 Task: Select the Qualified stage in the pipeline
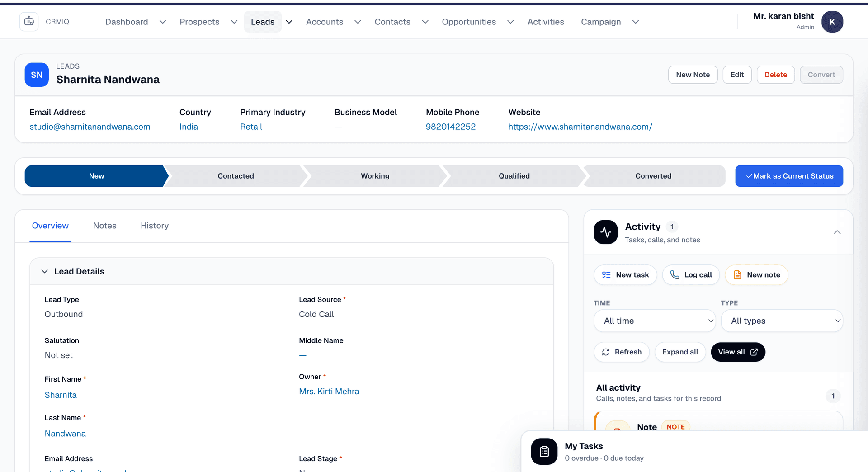(514, 176)
